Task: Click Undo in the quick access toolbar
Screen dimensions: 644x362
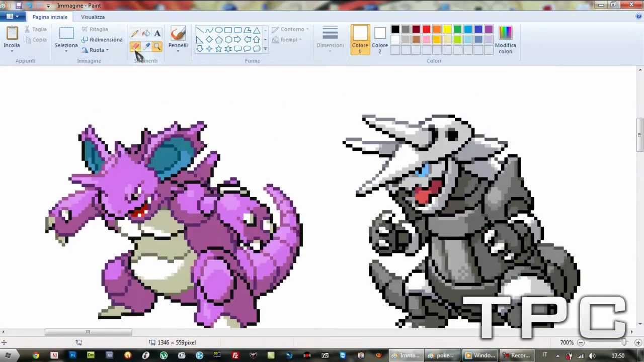Action: [x=29, y=6]
